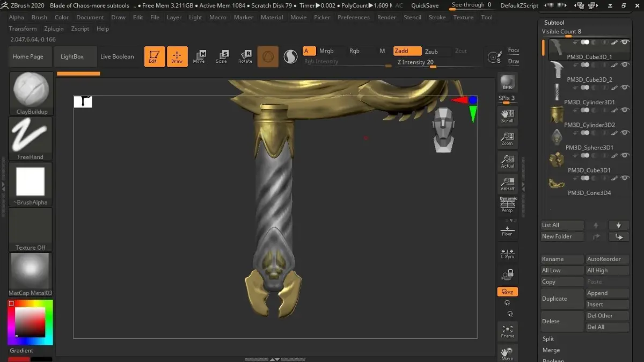Select the Scale tool
Screen dimensions: 644x362
tap(222, 56)
